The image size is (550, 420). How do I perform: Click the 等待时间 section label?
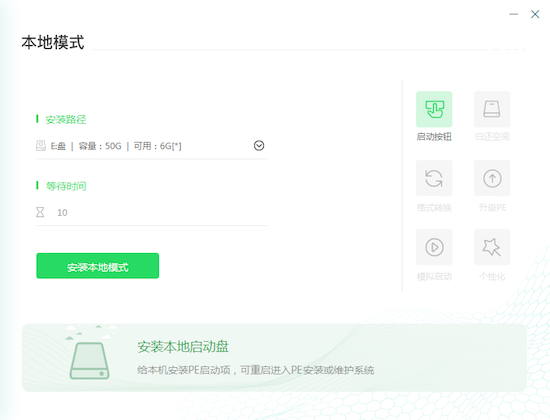(x=66, y=186)
